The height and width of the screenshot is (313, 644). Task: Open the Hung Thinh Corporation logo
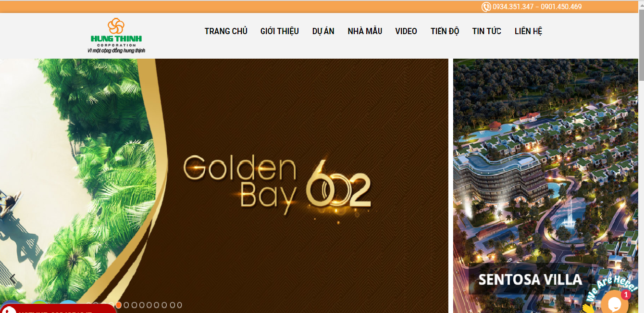point(116,36)
